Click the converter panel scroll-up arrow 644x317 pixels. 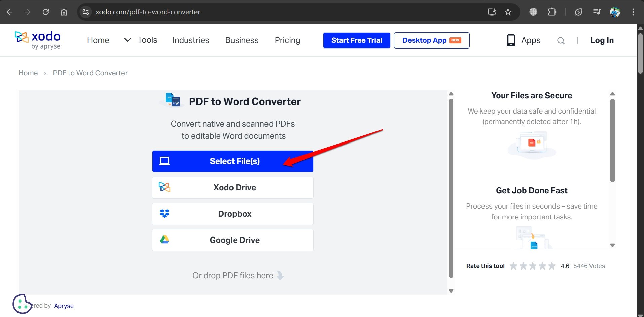pos(451,94)
